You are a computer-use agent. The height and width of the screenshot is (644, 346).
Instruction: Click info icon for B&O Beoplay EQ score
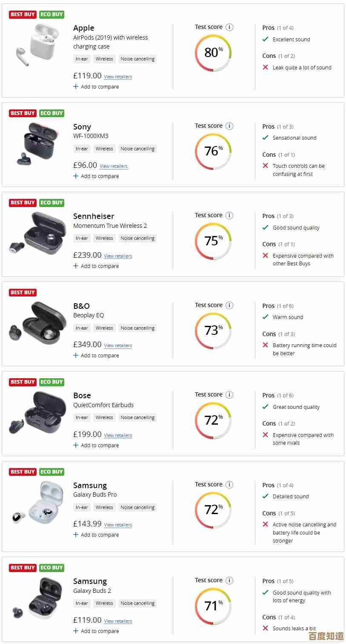pos(229,305)
